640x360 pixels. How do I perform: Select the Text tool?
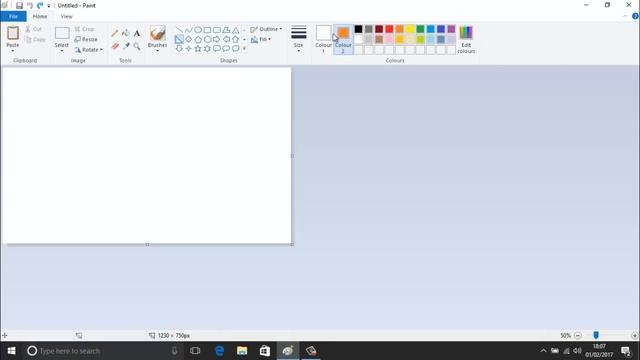click(x=137, y=33)
